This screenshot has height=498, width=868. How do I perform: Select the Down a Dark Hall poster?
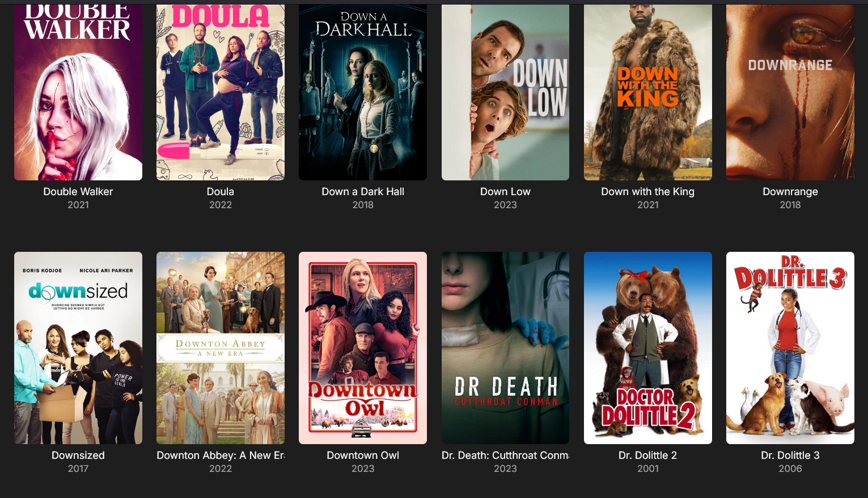point(363,92)
